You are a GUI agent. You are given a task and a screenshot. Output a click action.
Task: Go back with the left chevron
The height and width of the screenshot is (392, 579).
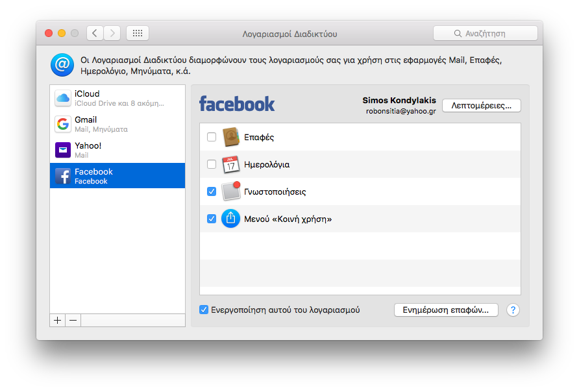[95, 33]
